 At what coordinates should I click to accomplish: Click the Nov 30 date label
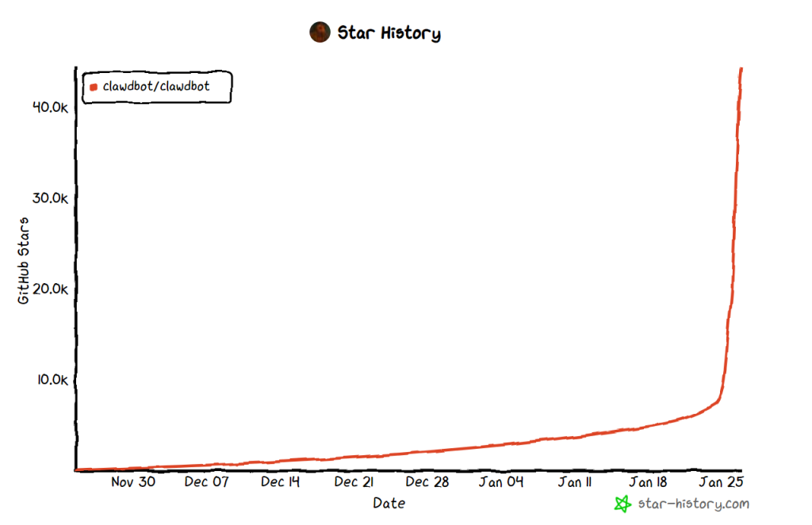coord(133,482)
